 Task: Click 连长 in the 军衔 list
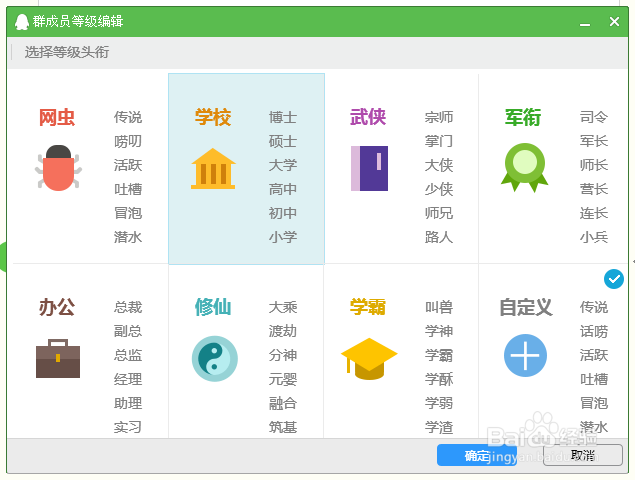(x=594, y=213)
